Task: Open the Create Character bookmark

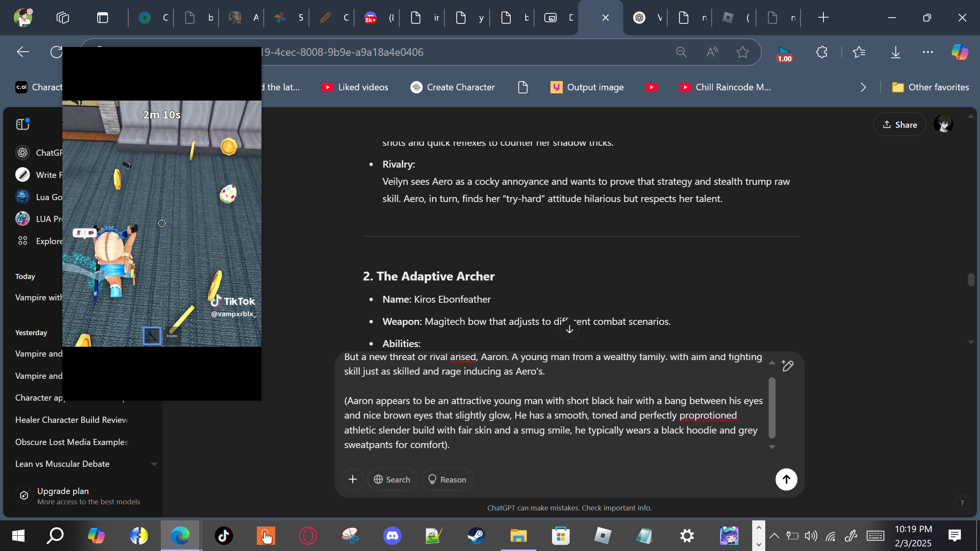Action: pyautogui.click(x=452, y=87)
